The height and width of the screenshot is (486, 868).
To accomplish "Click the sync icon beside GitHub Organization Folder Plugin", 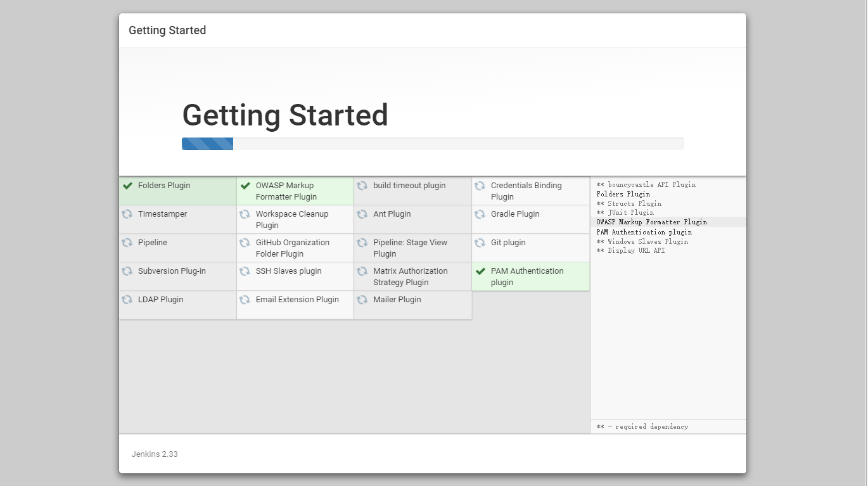I will pos(245,243).
